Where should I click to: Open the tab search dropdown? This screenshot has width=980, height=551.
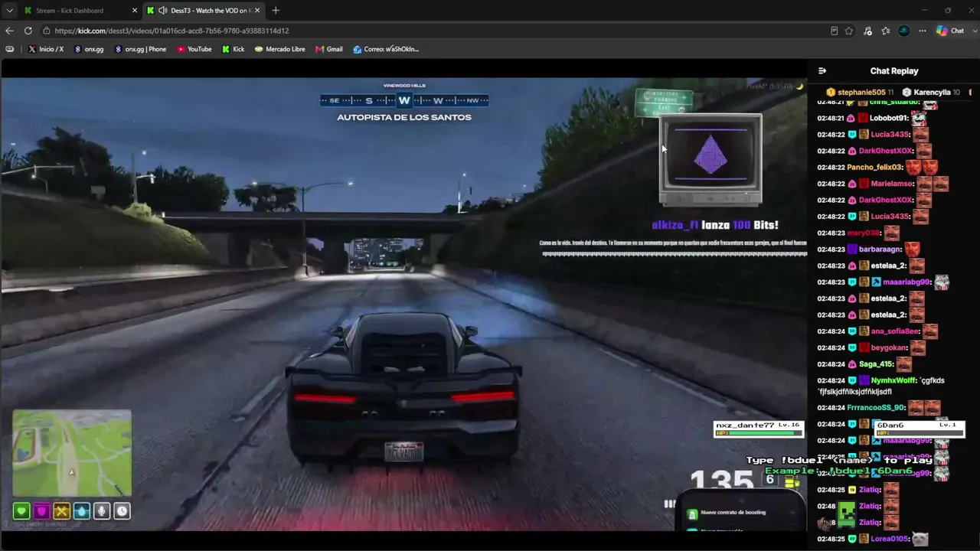[9, 10]
